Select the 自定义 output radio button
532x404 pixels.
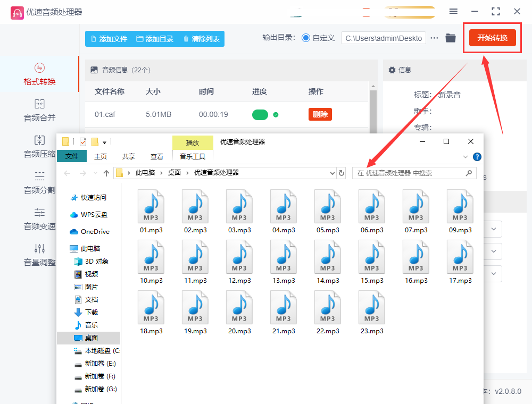(x=306, y=38)
